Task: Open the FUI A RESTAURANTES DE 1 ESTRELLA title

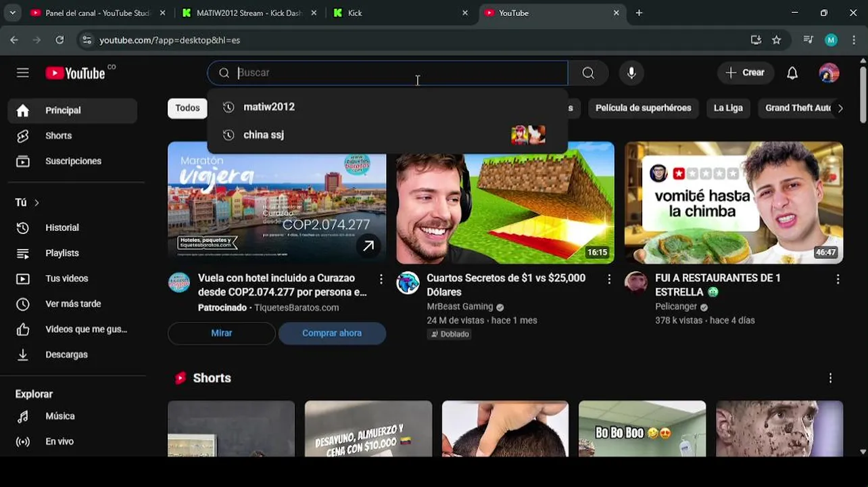Action: pos(718,285)
